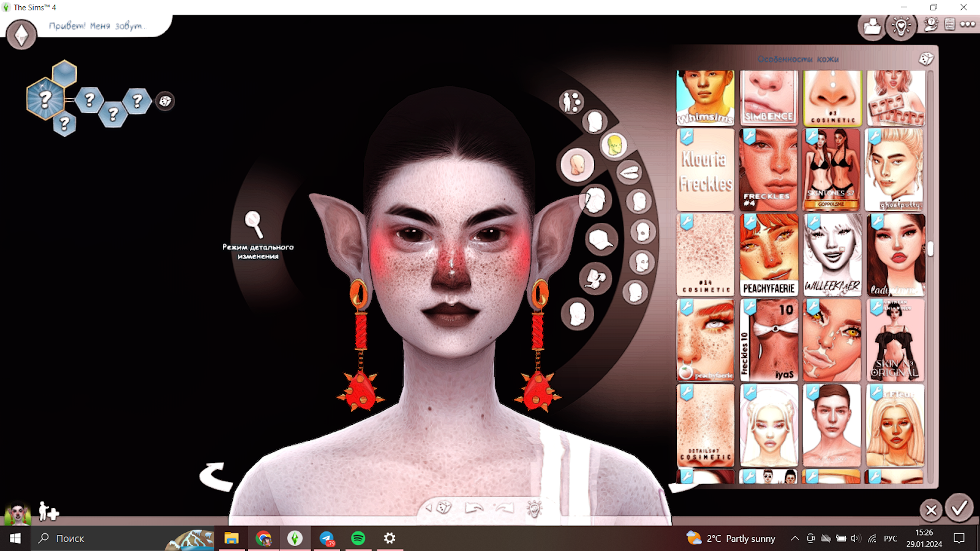
Task: Choose the PEACHYFAERIE freckles thumbnail
Action: point(769,255)
